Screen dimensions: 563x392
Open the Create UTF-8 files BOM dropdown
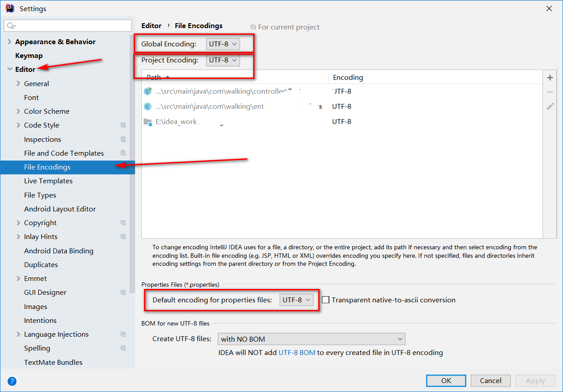[x=312, y=339]
